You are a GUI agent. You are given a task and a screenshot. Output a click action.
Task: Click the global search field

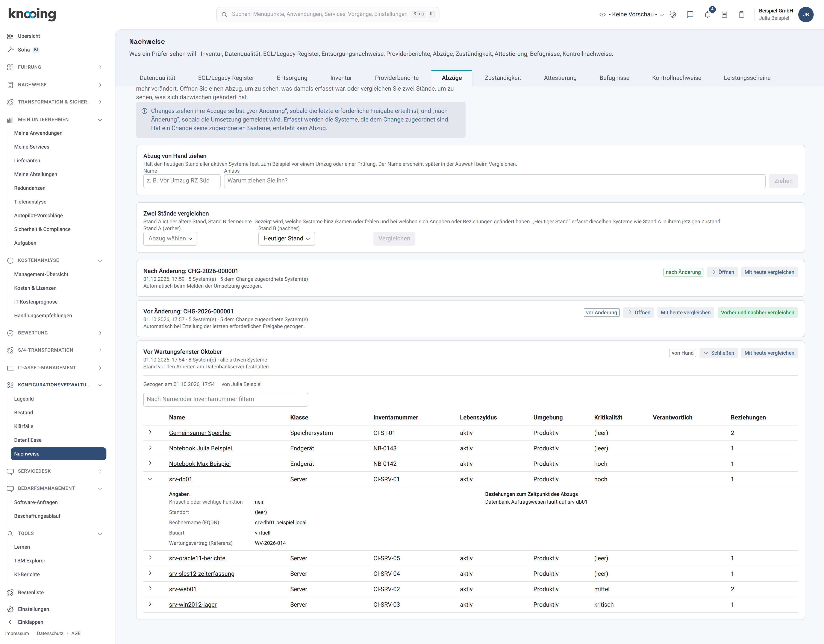click(327, 14)
